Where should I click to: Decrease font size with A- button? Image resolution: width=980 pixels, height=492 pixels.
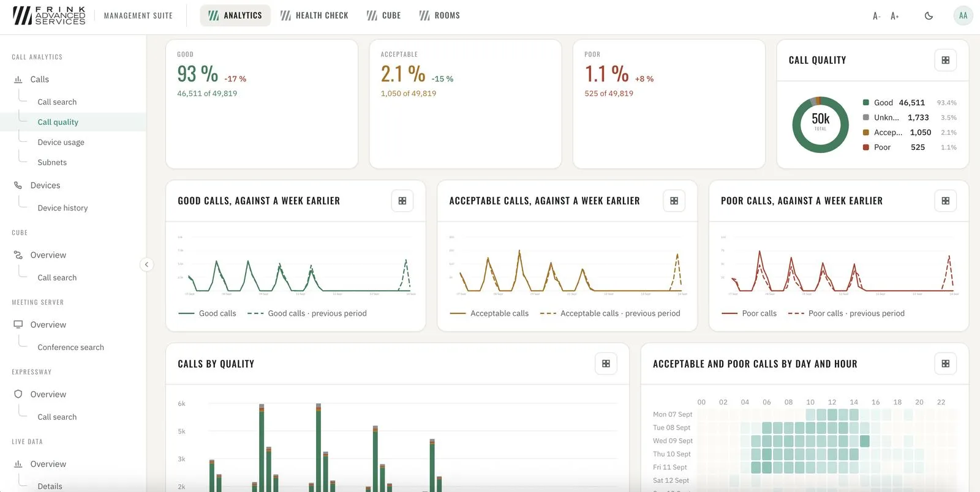[x=876, y=16]
